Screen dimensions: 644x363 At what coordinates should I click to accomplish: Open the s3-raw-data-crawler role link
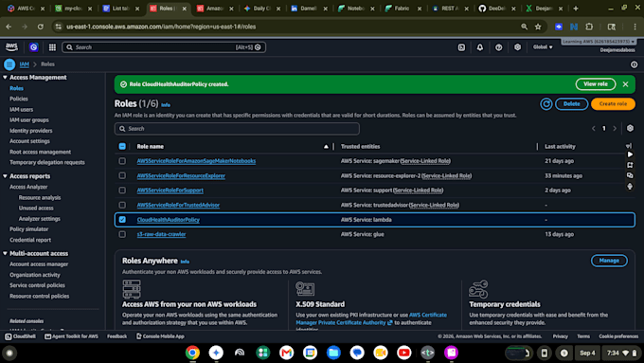(x=161, y=234)
